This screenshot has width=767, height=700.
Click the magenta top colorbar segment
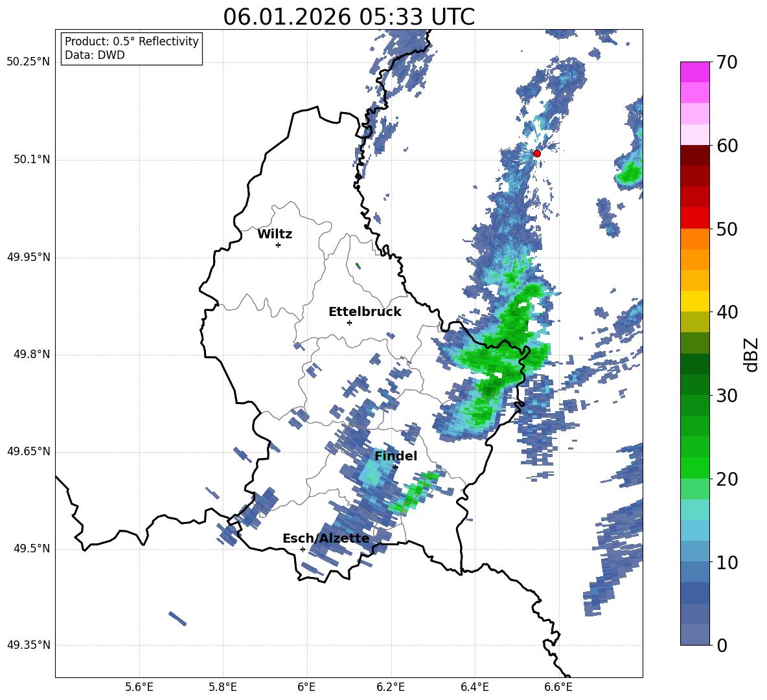694,72
